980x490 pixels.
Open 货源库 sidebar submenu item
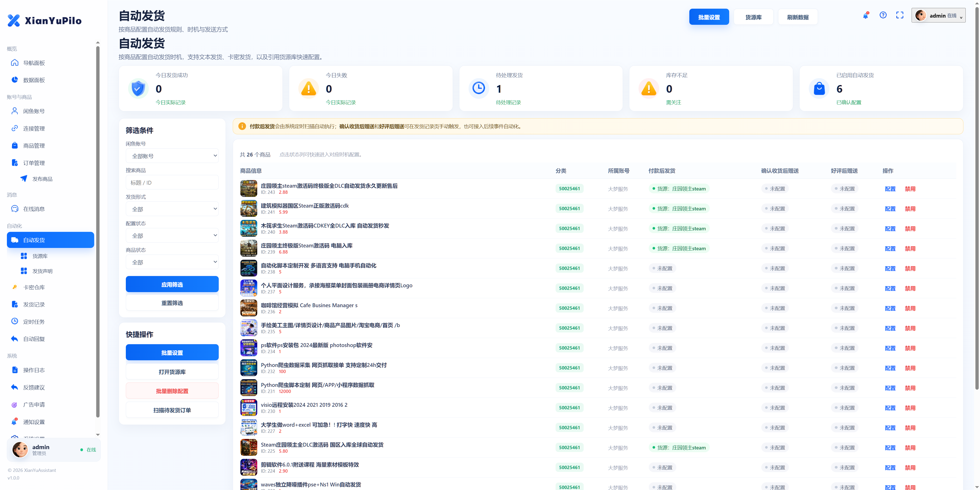click(40, 256)
